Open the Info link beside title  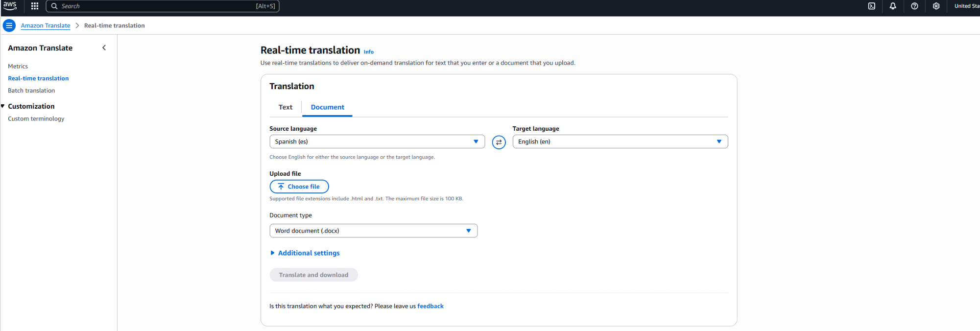pos(369,52)
